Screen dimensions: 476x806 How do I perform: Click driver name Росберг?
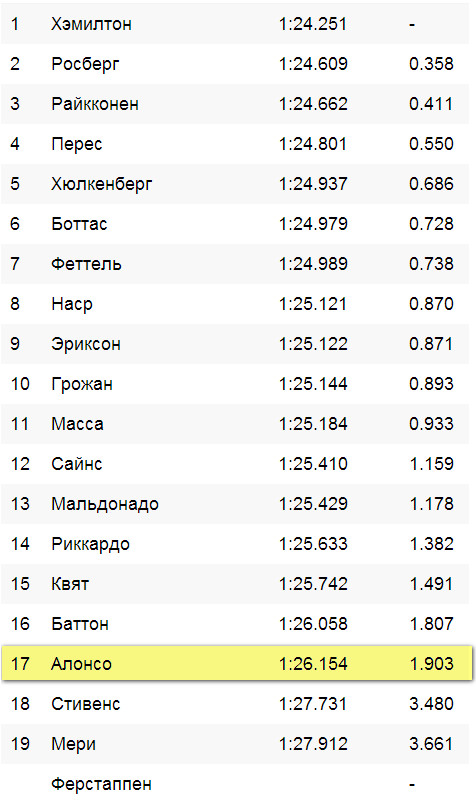coord(85,64)
